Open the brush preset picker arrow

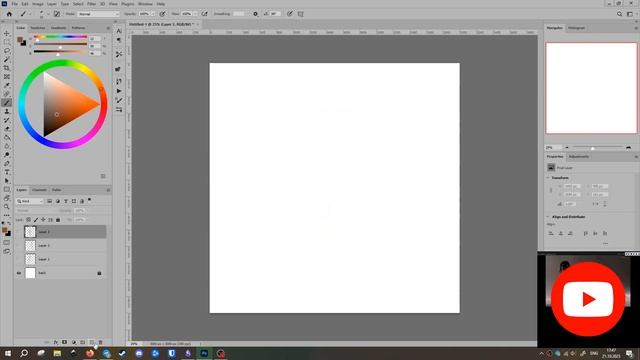(48, 14)
